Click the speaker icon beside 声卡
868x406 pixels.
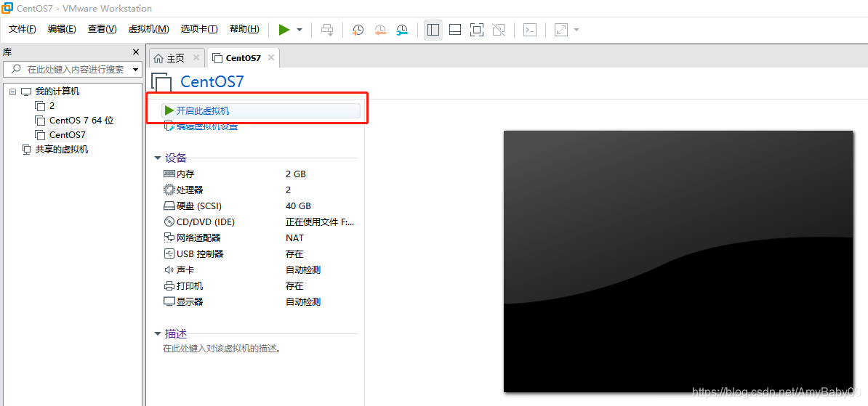click(x=169, y=270)
